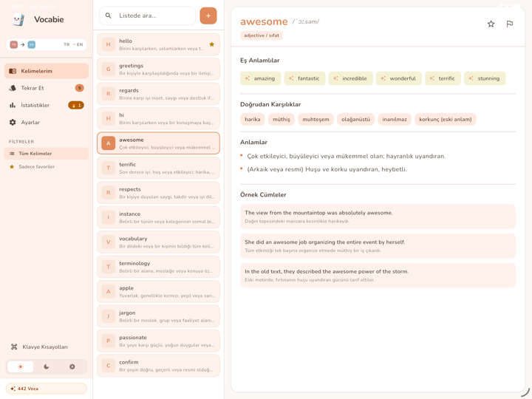
Task: Open the Kelimelerim section
Action: point(46,71)
